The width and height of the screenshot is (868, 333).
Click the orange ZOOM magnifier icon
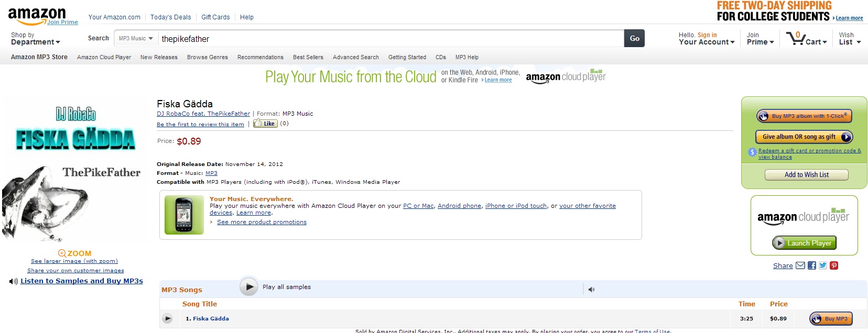(62, 253)
